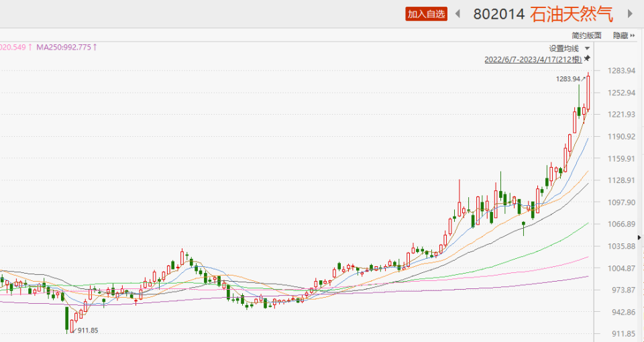Select the MA250:992.775 indicator label
The image size is (644, 342).
click(x=64, y=47)
